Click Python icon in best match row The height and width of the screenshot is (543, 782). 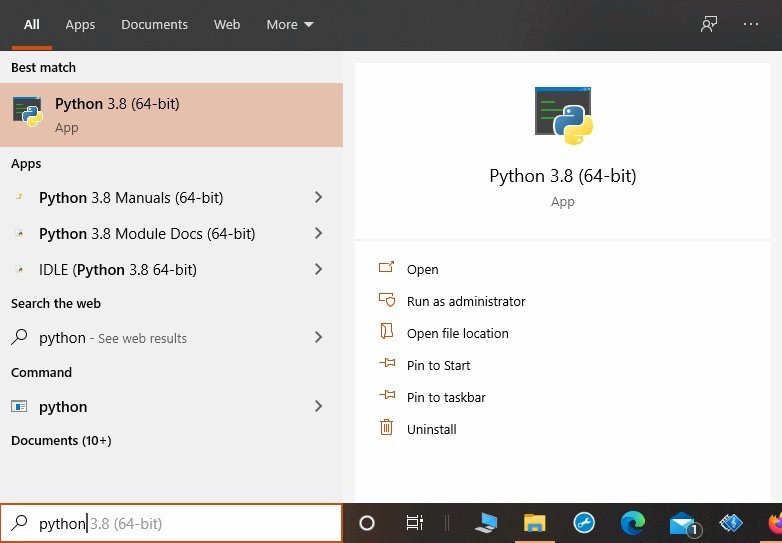(28, 112)
